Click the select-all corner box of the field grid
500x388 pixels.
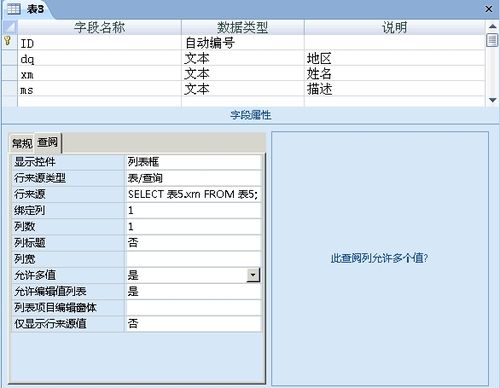tap(10, 27)
